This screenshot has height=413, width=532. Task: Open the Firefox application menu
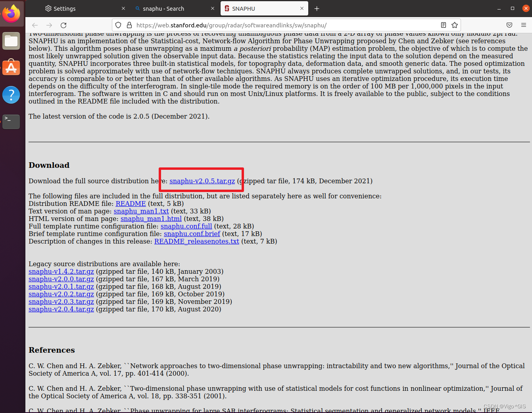tap(524, 25)
